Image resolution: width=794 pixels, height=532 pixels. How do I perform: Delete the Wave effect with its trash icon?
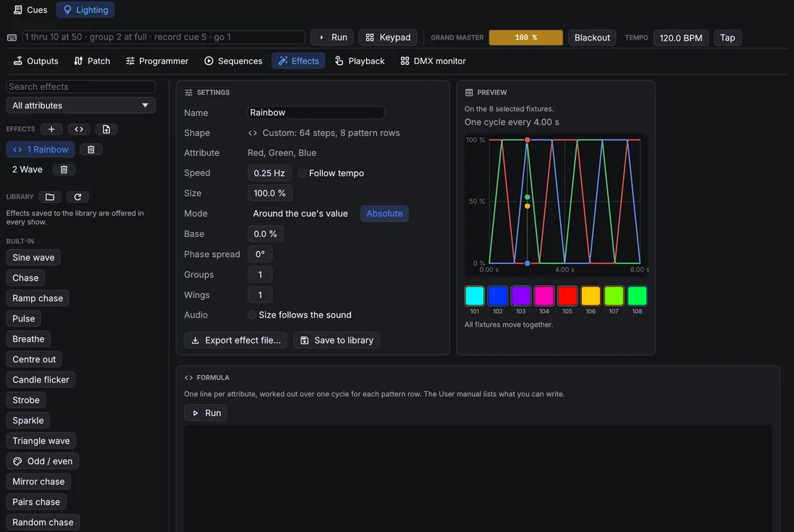[x=64, y=170]
